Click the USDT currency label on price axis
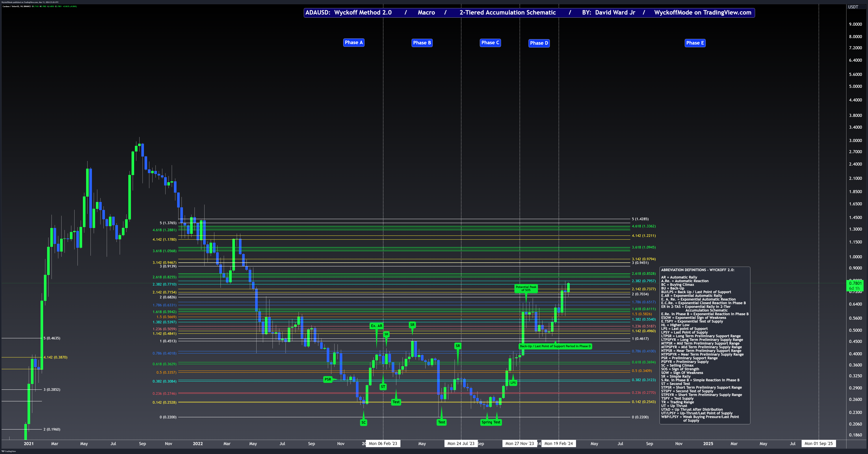This screenshot has height=454, width=868. 853,7
